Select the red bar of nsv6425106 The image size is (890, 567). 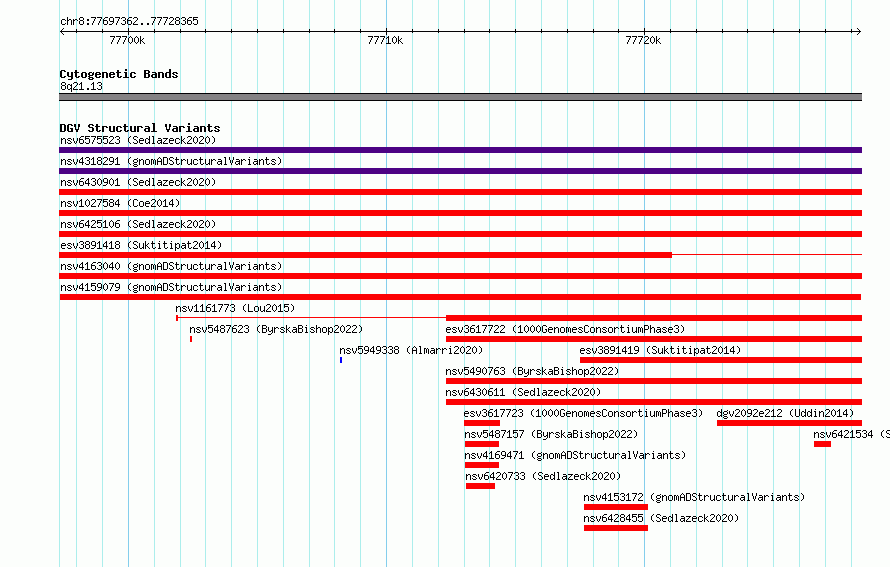tap(460, 234)
